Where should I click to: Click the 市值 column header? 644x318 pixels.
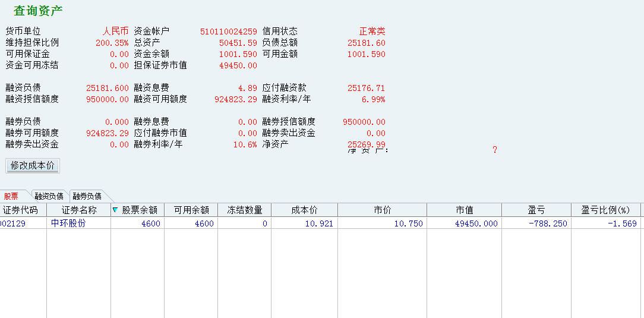tap(464, 210)
